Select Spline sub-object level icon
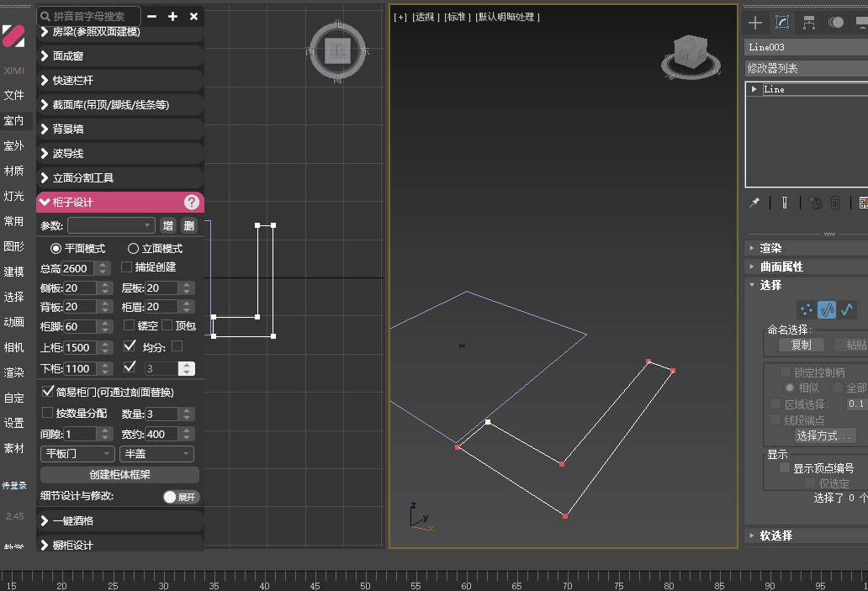Image resolution: width=868 pixels, height=591 pixels. (847, 310)
